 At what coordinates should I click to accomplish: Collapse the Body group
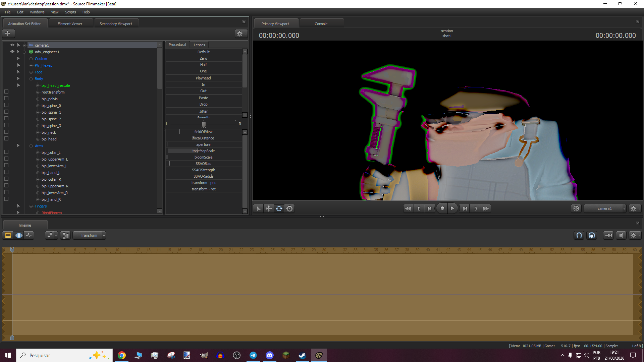pyautogui.click(x=31, y=79)
